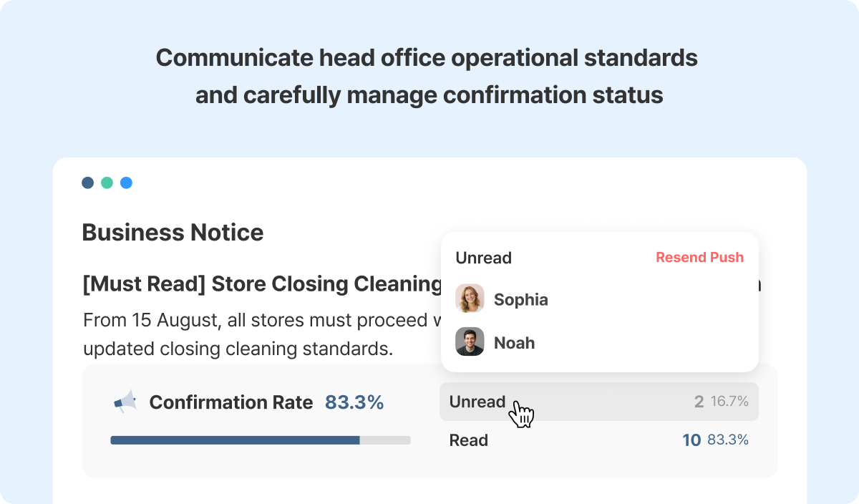Click Noah's profile avatar
The width and height of the screenshot is (859, 504).
[x=470, y=342]
